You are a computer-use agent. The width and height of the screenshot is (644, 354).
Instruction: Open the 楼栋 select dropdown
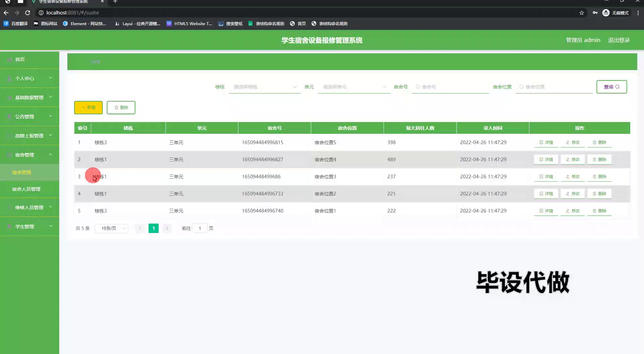[265, 87]
